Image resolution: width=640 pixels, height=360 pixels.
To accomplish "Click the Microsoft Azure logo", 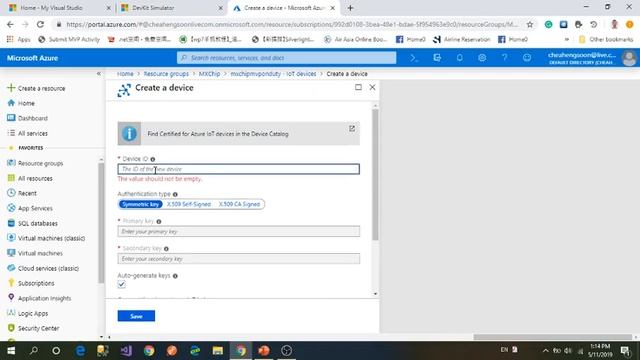I will tap(32, 58).
